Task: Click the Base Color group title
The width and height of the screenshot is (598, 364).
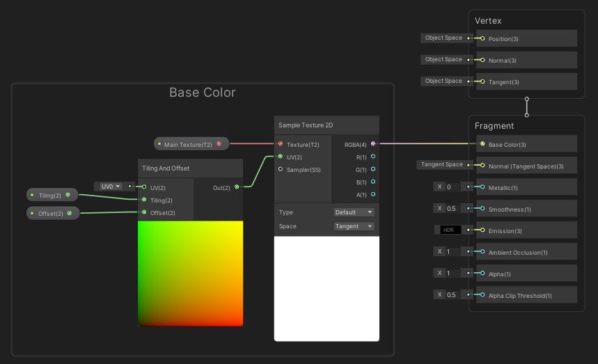Action: (x=203, y=93)
